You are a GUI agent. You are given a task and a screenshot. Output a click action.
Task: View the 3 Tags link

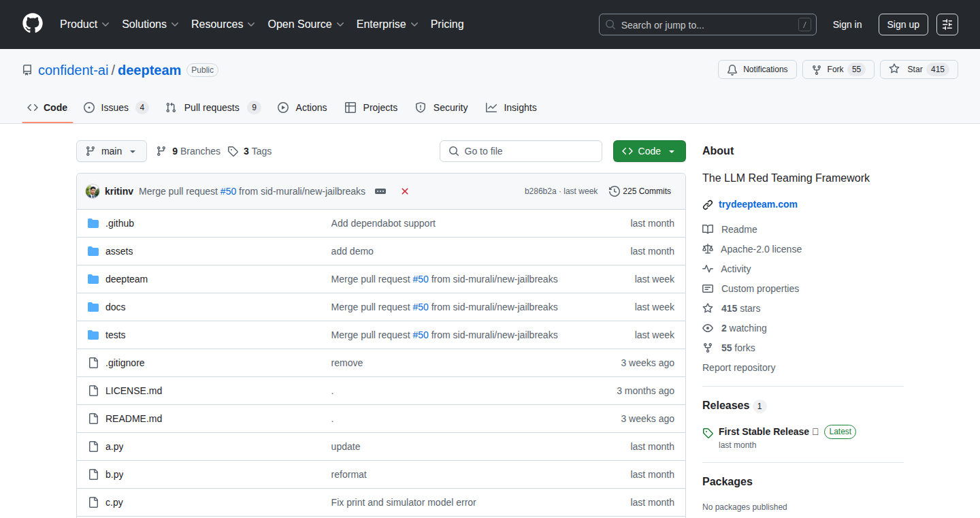(250, 151)
